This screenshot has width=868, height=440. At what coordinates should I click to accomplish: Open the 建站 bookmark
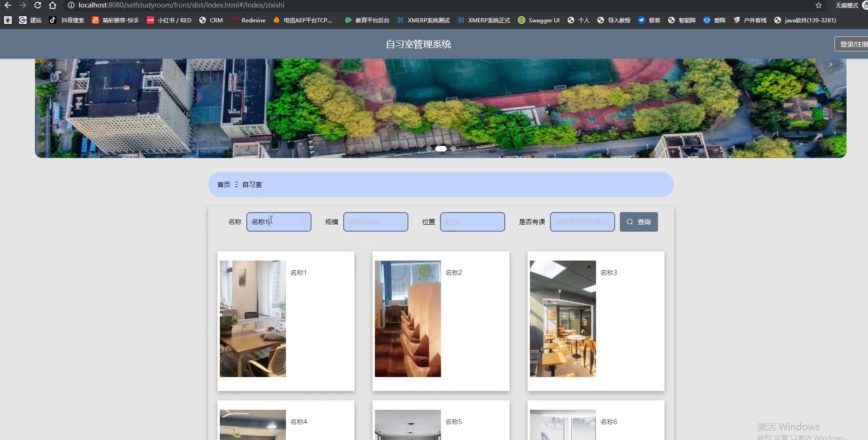point(30,20)
